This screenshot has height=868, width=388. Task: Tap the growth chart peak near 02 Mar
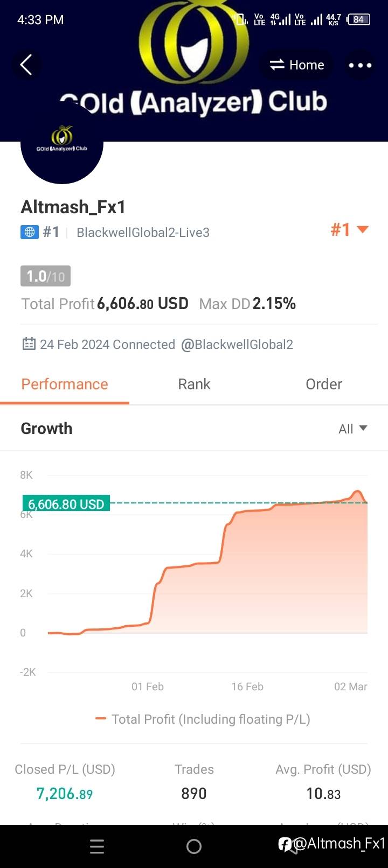pos(357,492)
